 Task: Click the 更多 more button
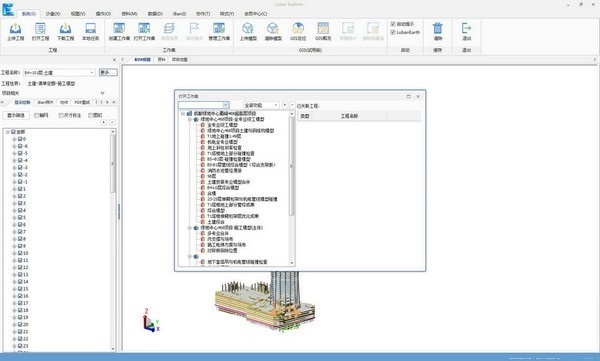108,72
